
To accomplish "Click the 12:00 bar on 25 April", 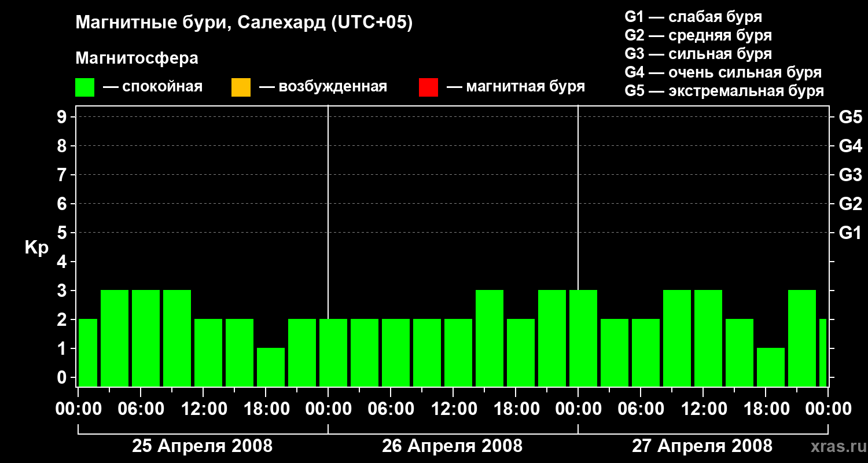I will coord(208,352).
